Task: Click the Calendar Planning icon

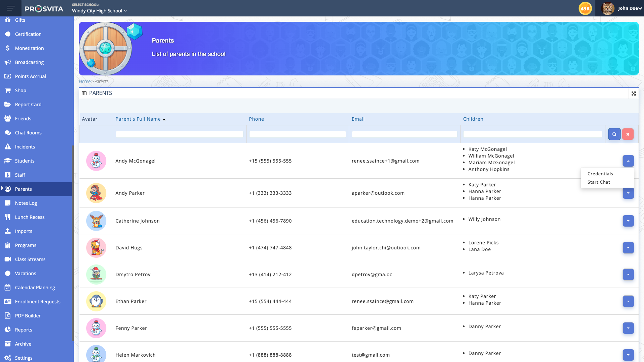Action: pos(8,288)
